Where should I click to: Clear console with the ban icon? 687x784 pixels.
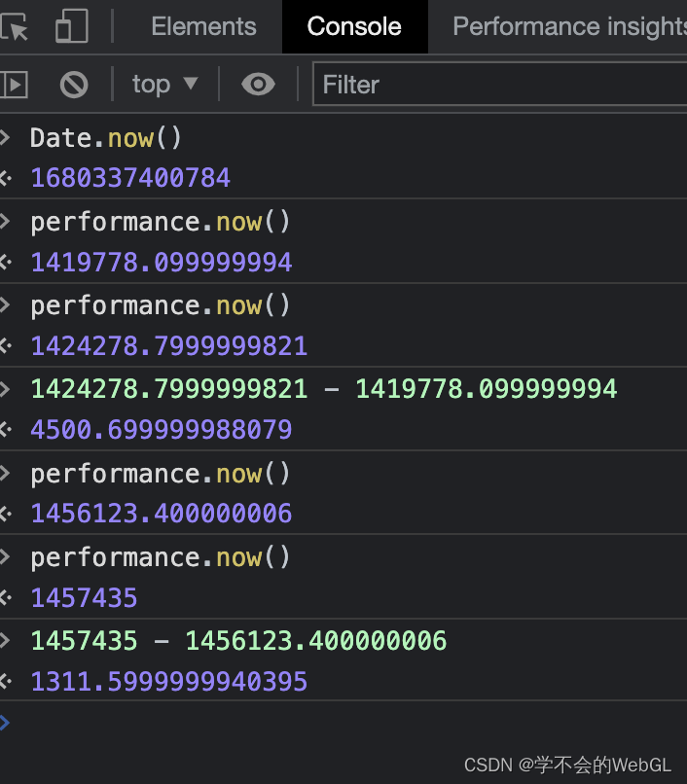(x=74, y=85)
